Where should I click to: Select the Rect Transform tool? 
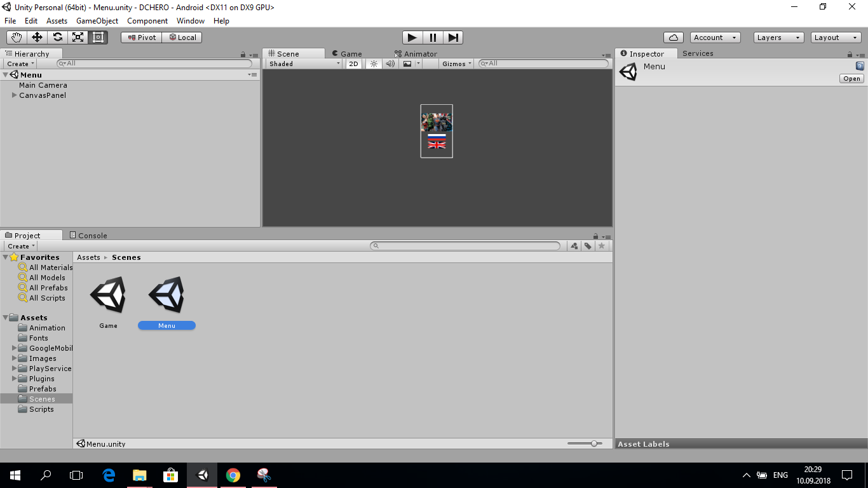tap(98, 37)
